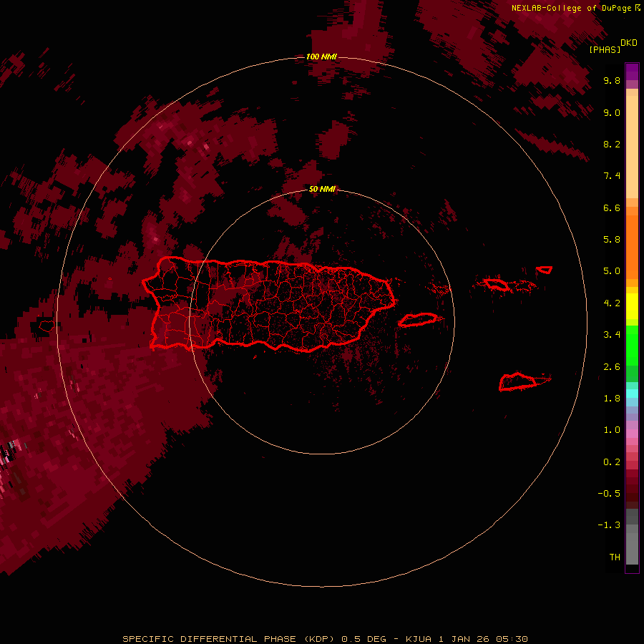
Task: Select the -0.5 legend value
Action: [609, 494]
